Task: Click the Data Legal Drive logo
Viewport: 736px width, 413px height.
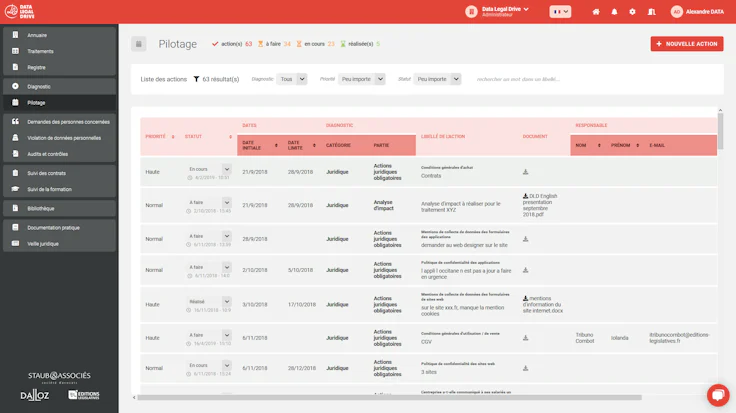Action: click(x=20, y=11)
